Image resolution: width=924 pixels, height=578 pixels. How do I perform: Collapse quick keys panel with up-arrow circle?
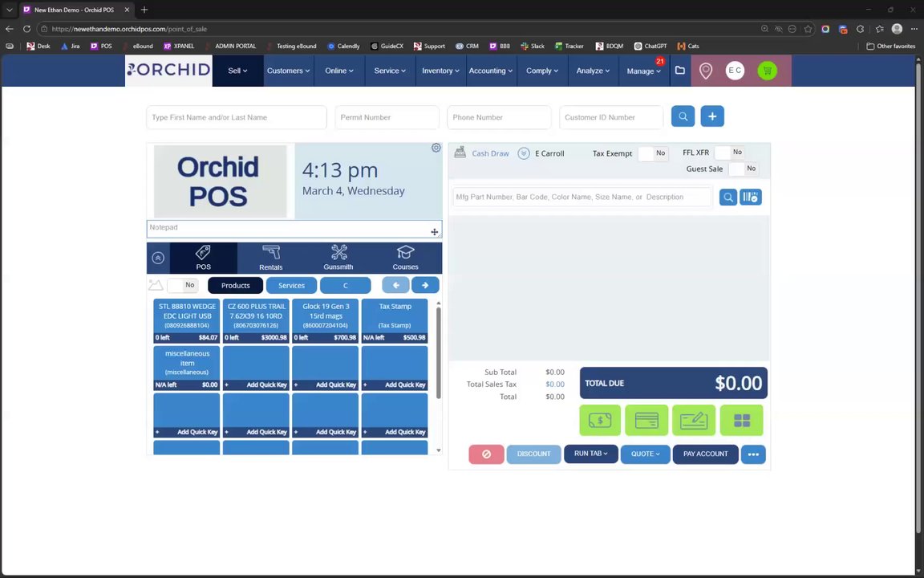(x=158, y=258)
